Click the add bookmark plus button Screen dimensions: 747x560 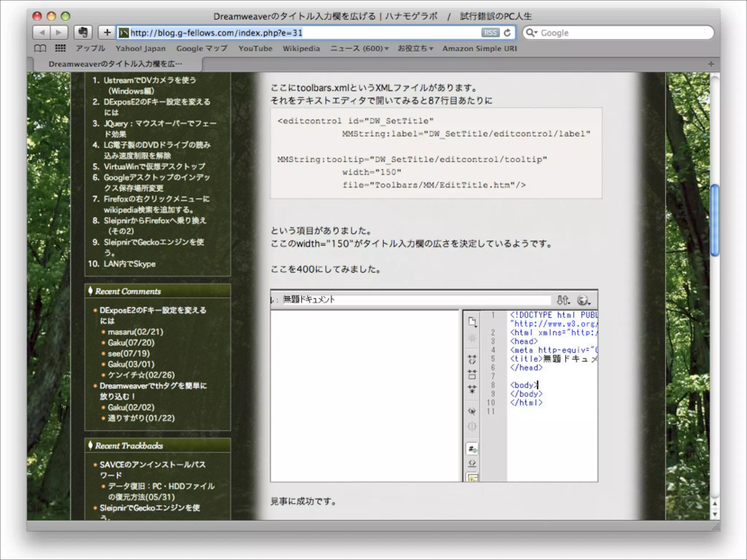(x=107, y=33)
